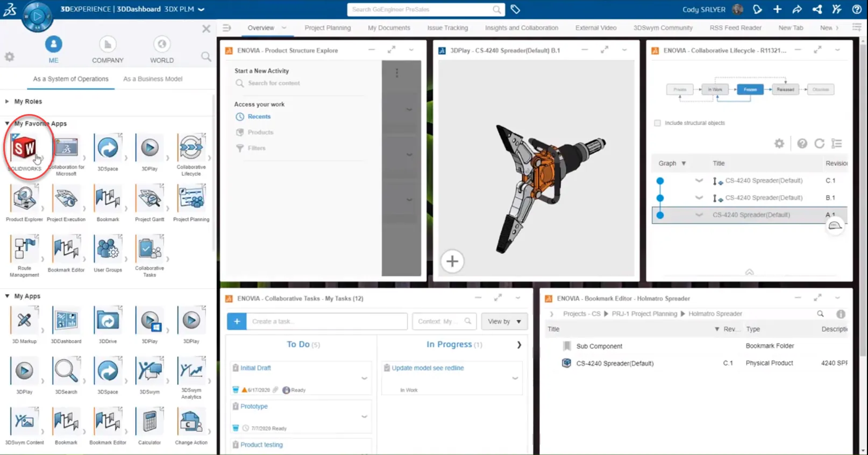Select revision C.1 graph node
The image size is (868, 455).
tap(660, 181)
